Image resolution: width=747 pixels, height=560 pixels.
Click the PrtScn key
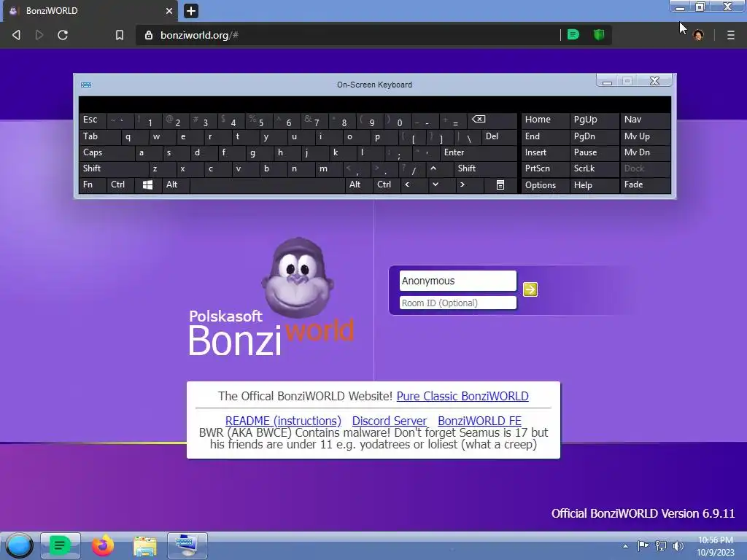545,168
